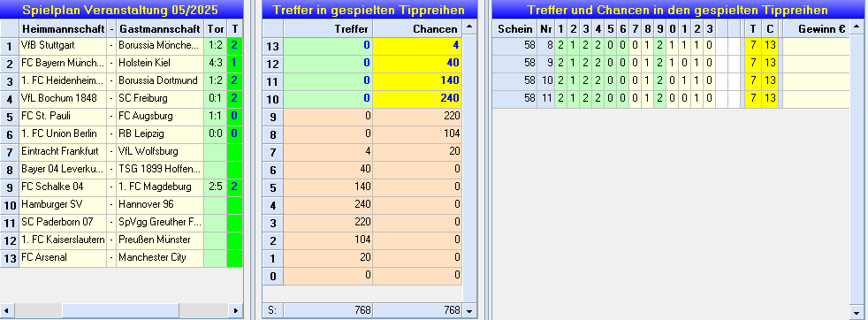Click TSG 1899 Hoffen... cell
Image resolution: width=868 pixels, height=320 pixels.
160,170
